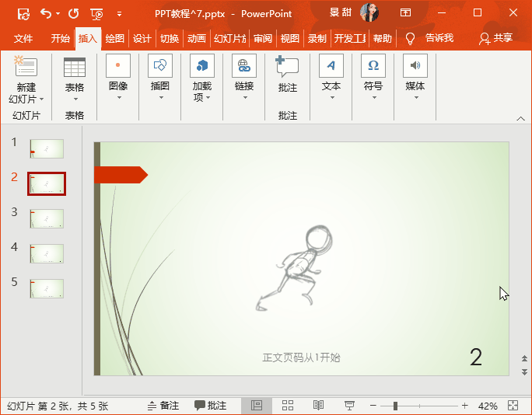Click the footer text 正文页码从1开始
532x415 pixels.
point(301,357)
